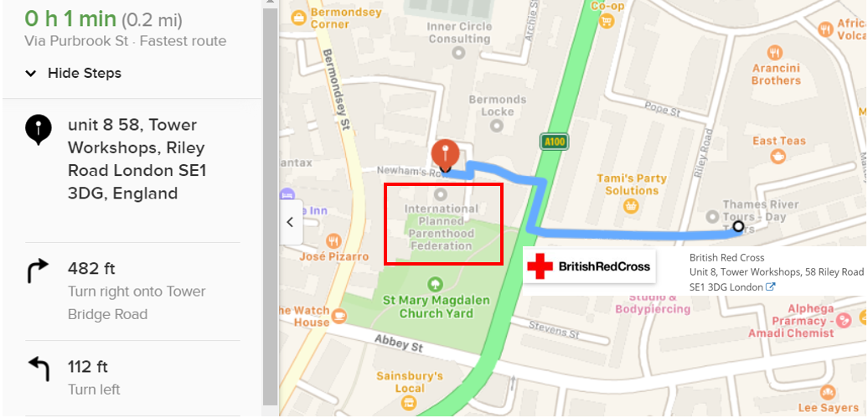868x418 pixels.
Task: Click the British Red Cross logo
Action: coord(589,266)
